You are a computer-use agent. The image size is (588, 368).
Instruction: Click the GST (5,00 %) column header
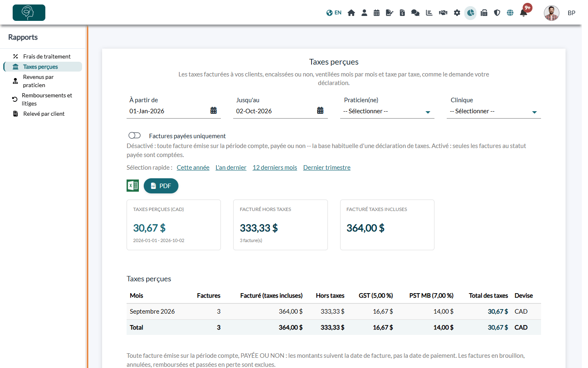coord(376,296)
